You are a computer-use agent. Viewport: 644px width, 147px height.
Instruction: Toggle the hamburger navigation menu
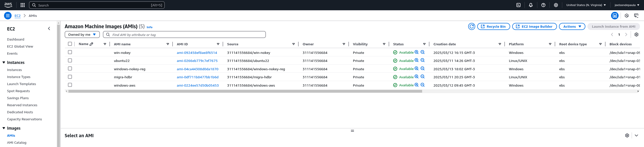pyautogui.click(x=8, y=16)
